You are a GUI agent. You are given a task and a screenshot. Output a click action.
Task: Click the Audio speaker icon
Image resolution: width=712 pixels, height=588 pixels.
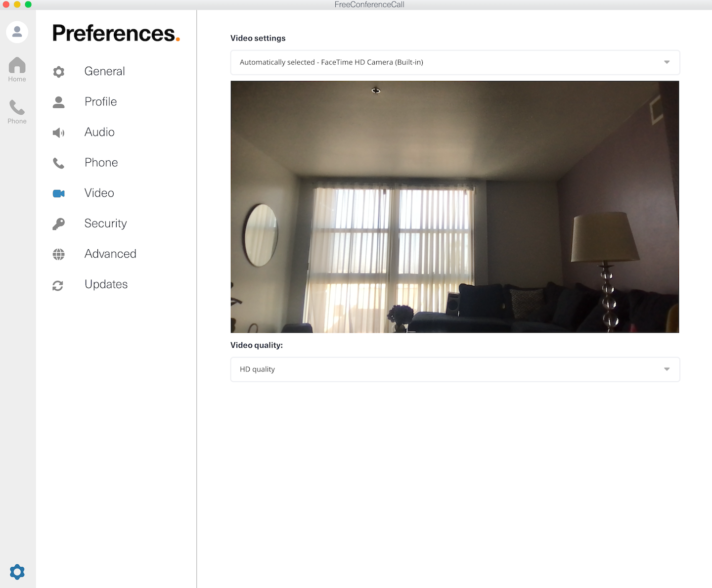tap(59, 133)
